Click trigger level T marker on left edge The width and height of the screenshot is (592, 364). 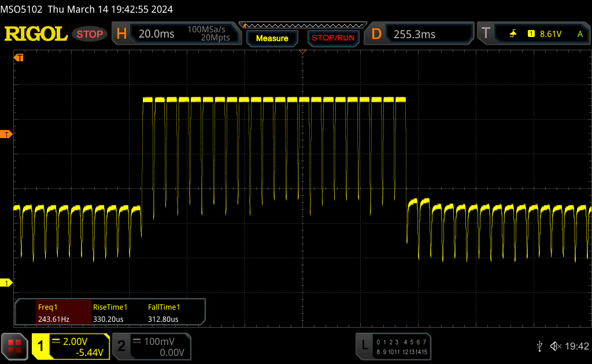pyautogui.click(x=6, y=134)
